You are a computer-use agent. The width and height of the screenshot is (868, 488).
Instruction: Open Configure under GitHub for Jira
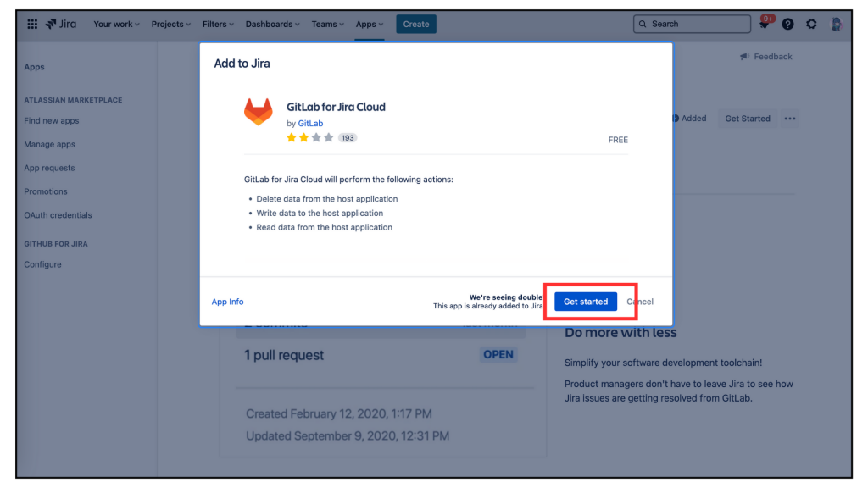click(42, 264)
